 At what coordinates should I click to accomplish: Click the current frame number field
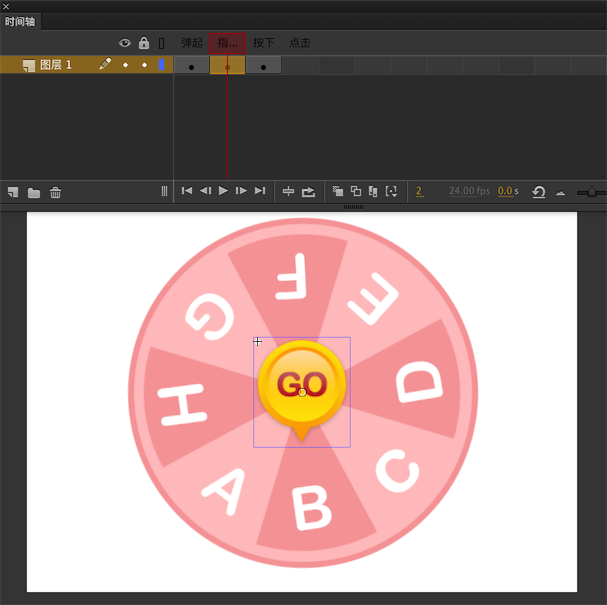(419, 191)
